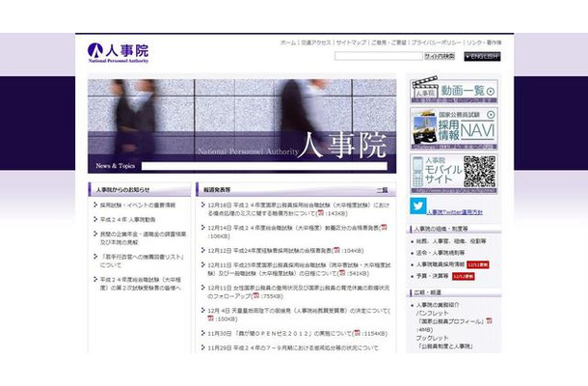588x386 pixels.
Task: Open the 12月18日 press release about 総合職試験
Action: click(x=299, y=209)
